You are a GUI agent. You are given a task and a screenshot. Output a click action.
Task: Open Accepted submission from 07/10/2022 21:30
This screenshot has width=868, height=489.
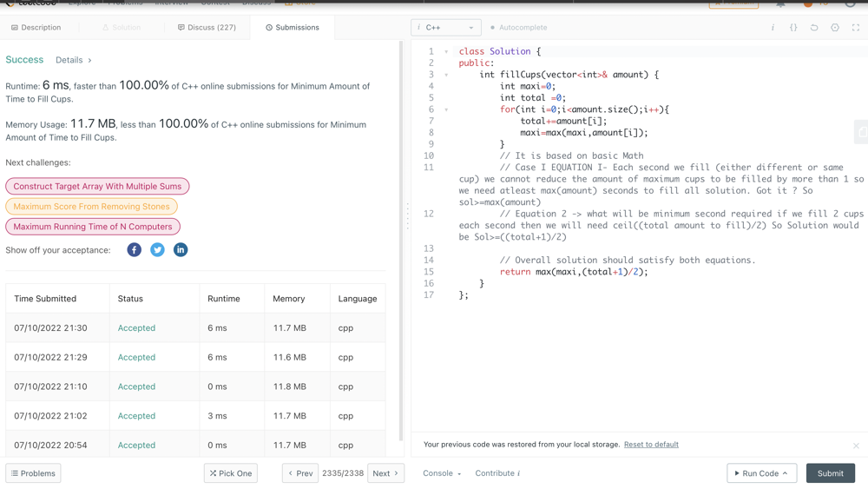[136, 327]
